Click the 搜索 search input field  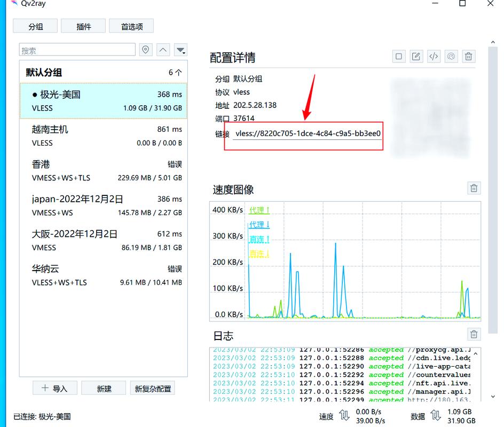pyautogui.click(x=77, y=50)
